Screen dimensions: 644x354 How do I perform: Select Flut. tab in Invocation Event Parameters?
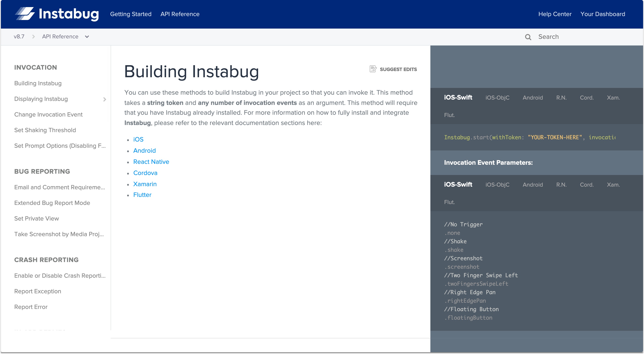(x=449, y=202)
